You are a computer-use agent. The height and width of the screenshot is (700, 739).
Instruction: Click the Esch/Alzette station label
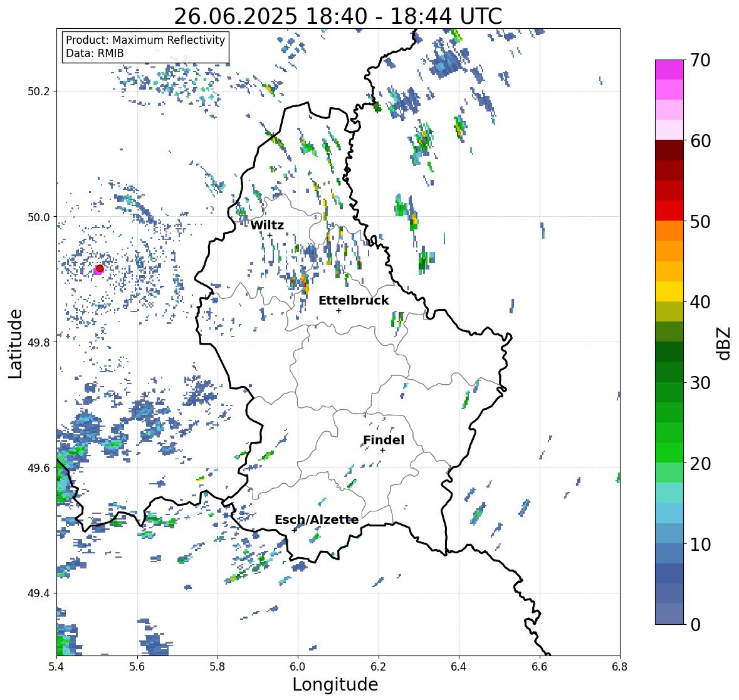[x=317, y=520]
